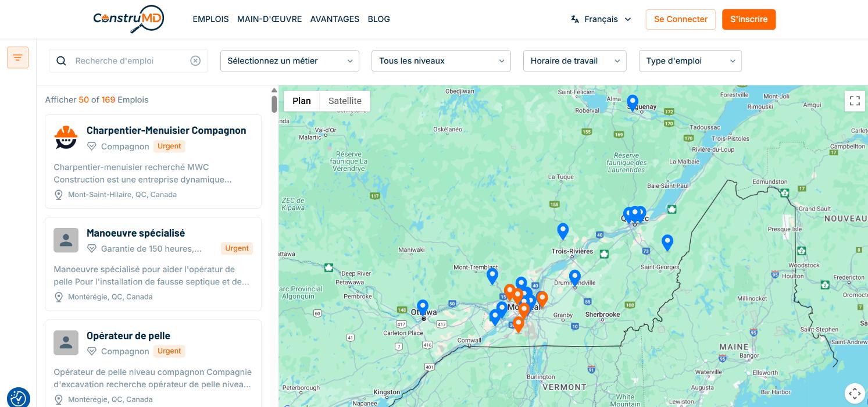This screenshot has height=407, width=868.
Task: Open the Type d'emploi dropdown
Action: pyautogui.click(x=690, y=61)
